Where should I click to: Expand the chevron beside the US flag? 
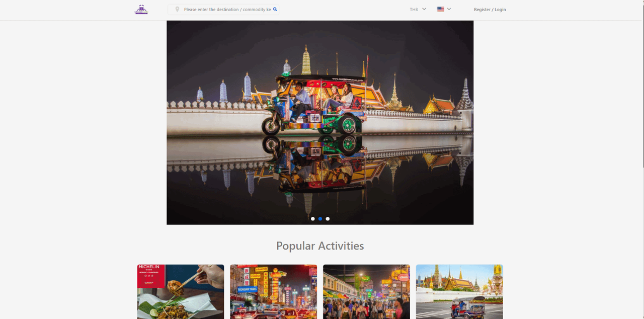449,9
